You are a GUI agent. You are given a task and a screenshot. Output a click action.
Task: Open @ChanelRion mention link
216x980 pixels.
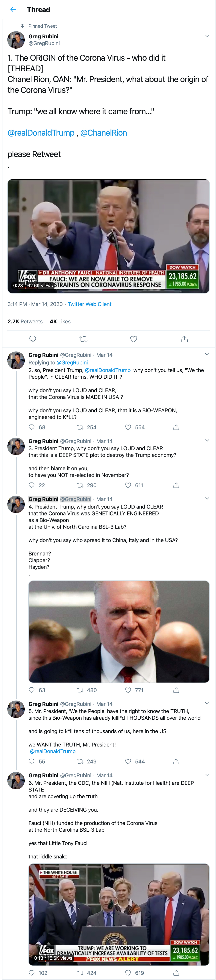[x=103, y=133]
